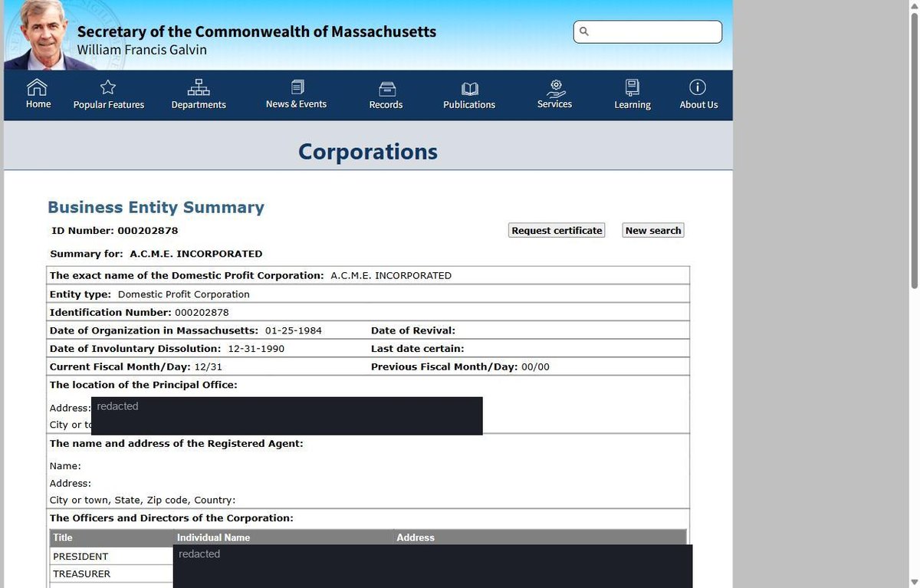Click the Registered Agent Name: label
The width and height of the screenshot is (920, 588).
(x=65, y=466)
